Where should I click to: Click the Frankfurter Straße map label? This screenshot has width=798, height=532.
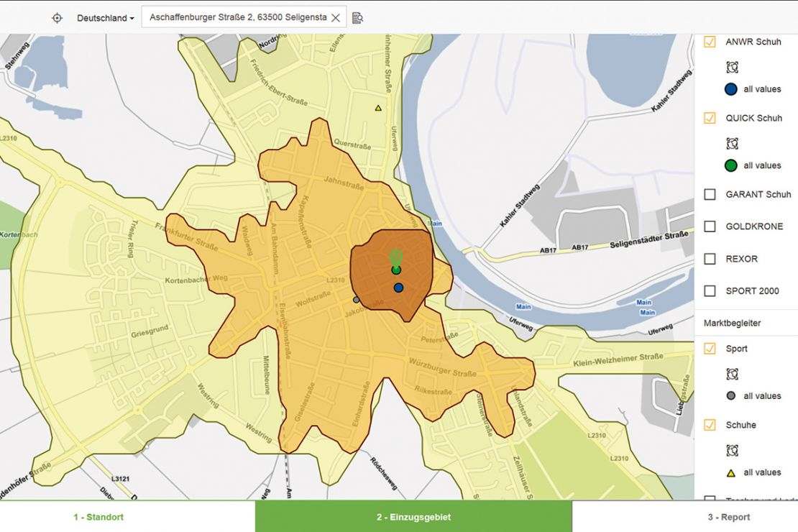tap(186, 237)
